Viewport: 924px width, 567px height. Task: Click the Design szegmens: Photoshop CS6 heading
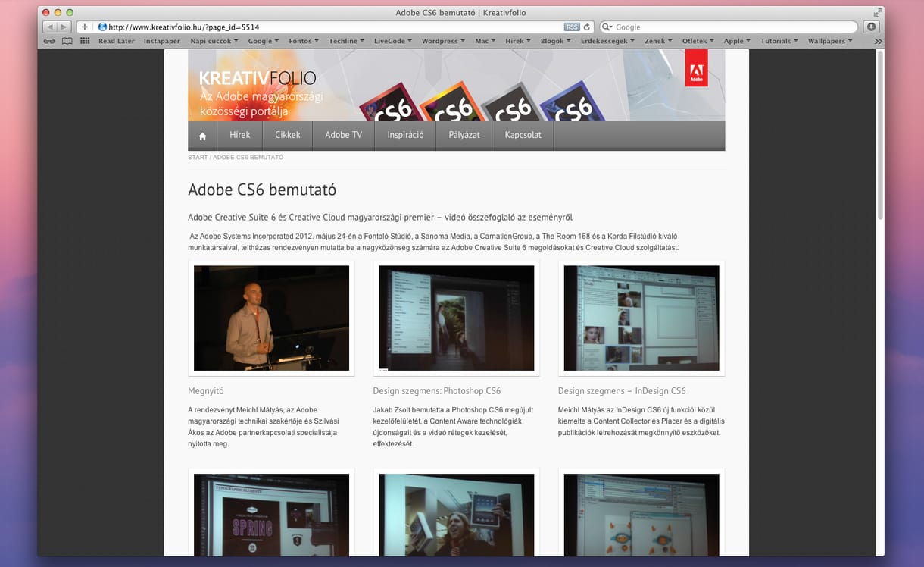pyautogui.click(x=437, y=391)
